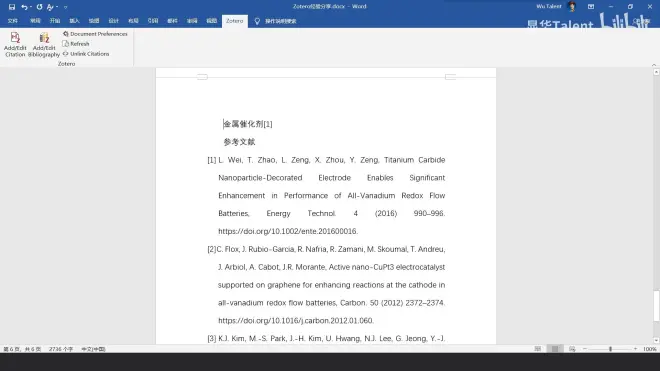Click the zoom out minus button

585,349
